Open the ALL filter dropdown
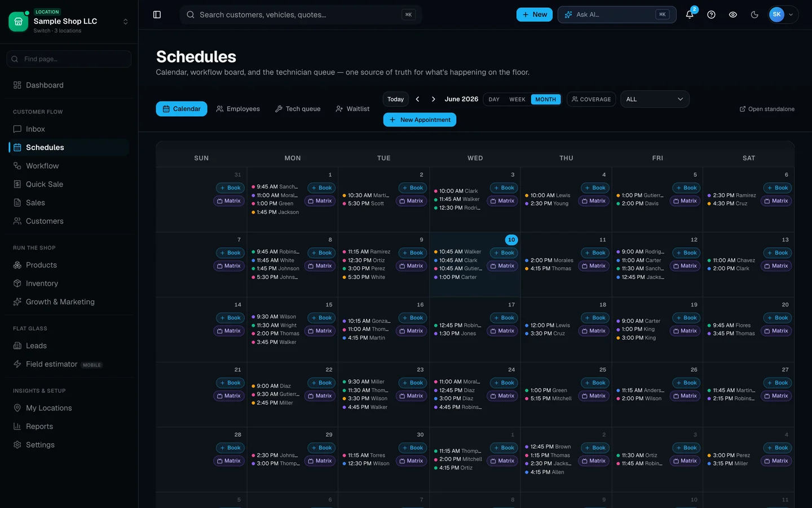 [655, 99]
